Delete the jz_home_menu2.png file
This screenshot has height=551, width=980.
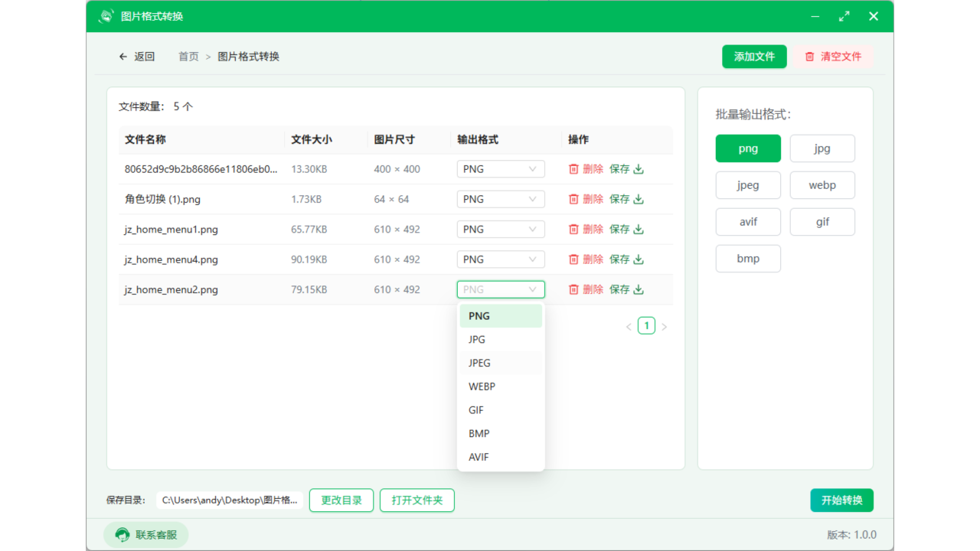(586, 289)
